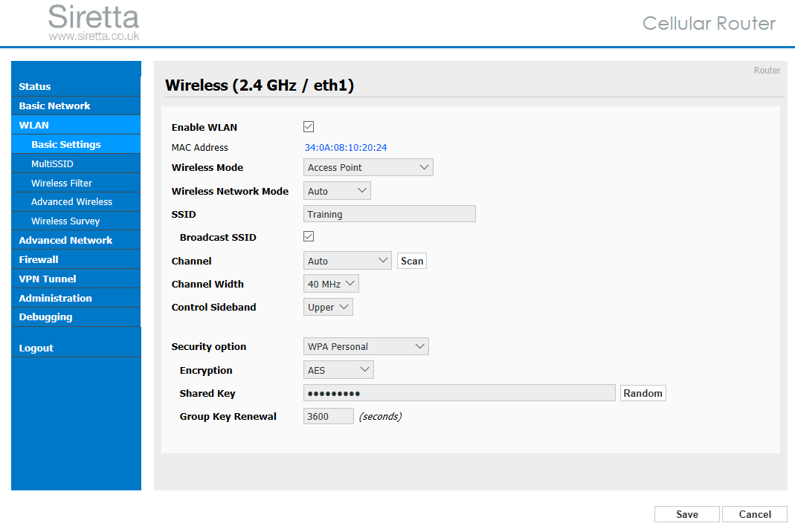Click the Wireless (2.4 GHz / eth1) heading
This screenshot has width=795, height=532.
[x=260, y=85]
